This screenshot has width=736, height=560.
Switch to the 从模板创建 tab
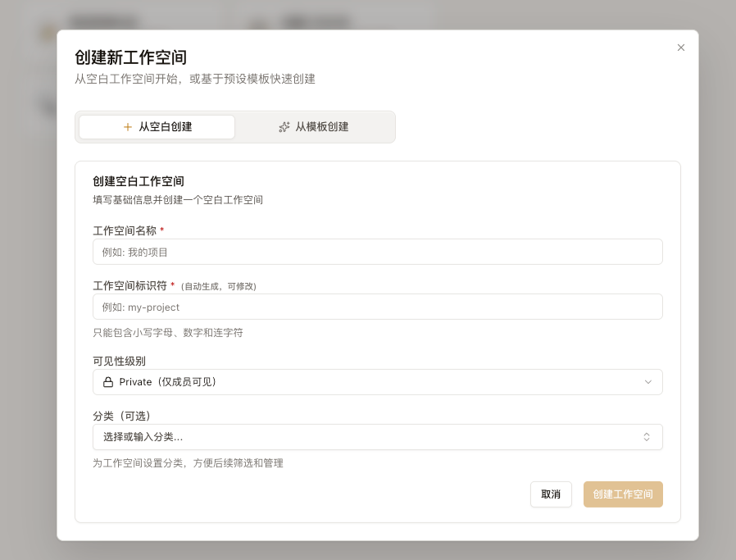click(x=314, y=127)
